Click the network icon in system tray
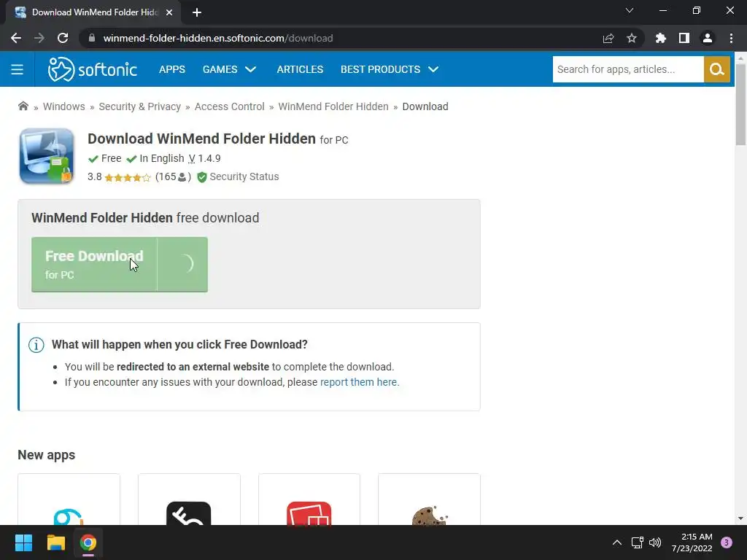 coord(637,542)
